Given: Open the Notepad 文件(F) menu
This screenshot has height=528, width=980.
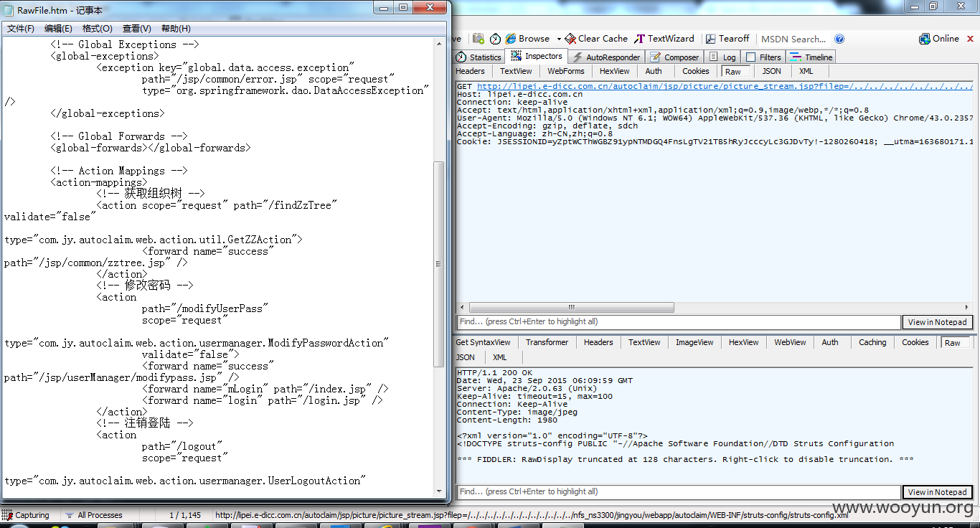Looking at the screenshot, I should click(x=21, y=29).
